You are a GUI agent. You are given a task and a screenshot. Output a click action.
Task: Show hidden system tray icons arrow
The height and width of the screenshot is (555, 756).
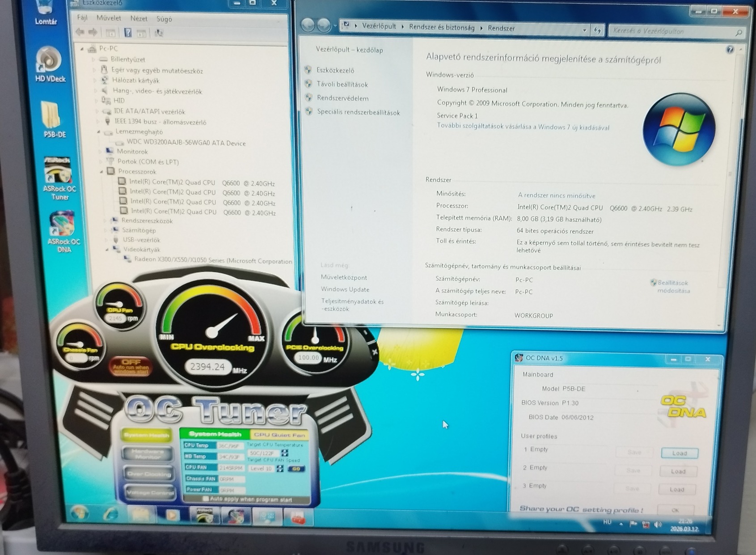tap(621, 524)
